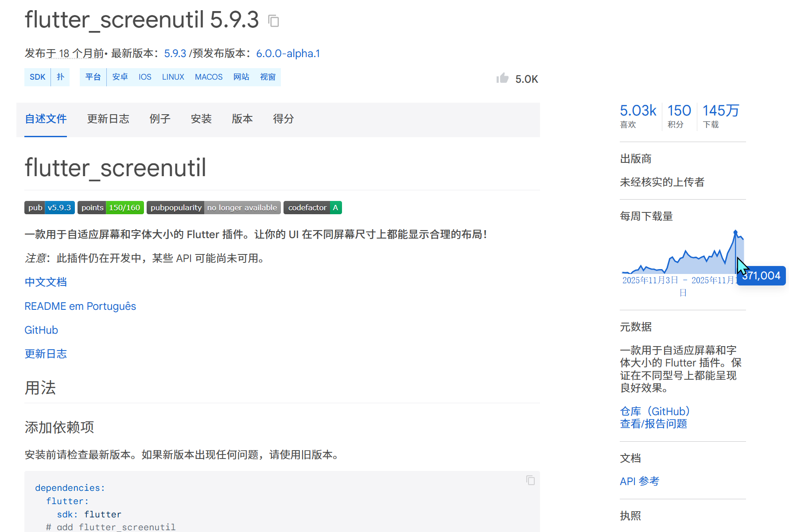Image resolution: width=789 pixels, height=532 pixels.
Task: Copy the dependencies code block
Action: [530, 480]
